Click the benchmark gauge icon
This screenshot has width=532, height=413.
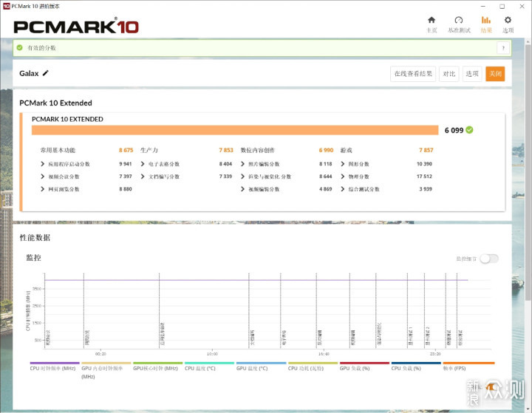pos(459,20)
